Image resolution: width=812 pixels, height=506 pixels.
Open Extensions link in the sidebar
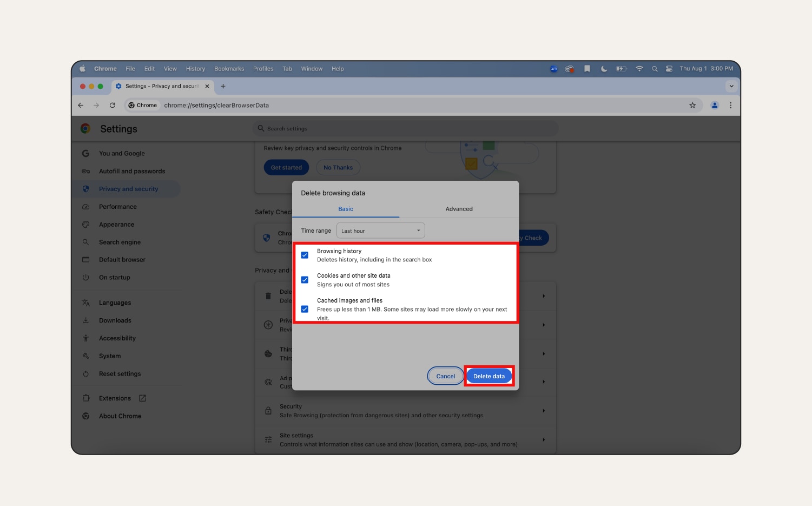[115, 398]
